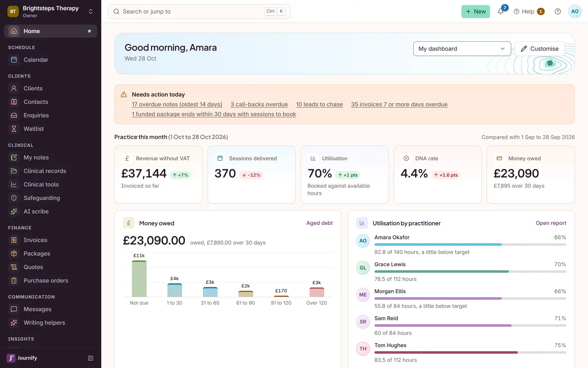This screenshot has width=588, height=368.
Task: Open the 17 overdue notes link
Action: pyautogui.click(x=177, y=104)
